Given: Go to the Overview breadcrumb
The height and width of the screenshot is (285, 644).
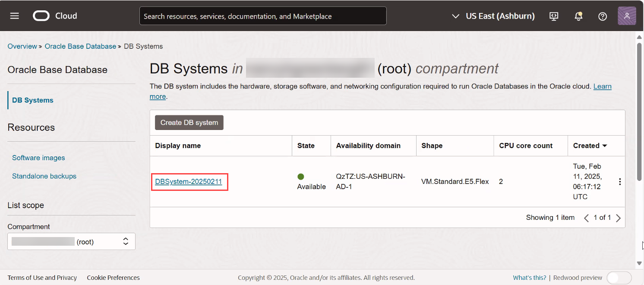Looking at the screenshot, I should point(22,46).
